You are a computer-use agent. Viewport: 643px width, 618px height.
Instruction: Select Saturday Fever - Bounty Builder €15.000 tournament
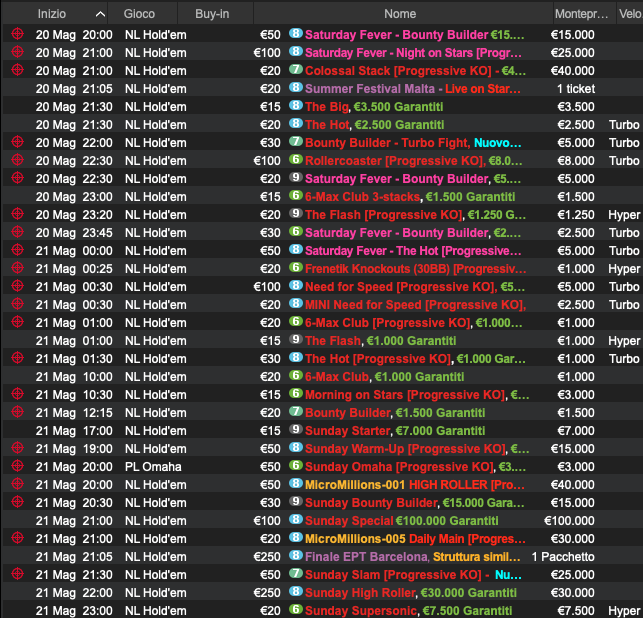[x=415, y=35]
